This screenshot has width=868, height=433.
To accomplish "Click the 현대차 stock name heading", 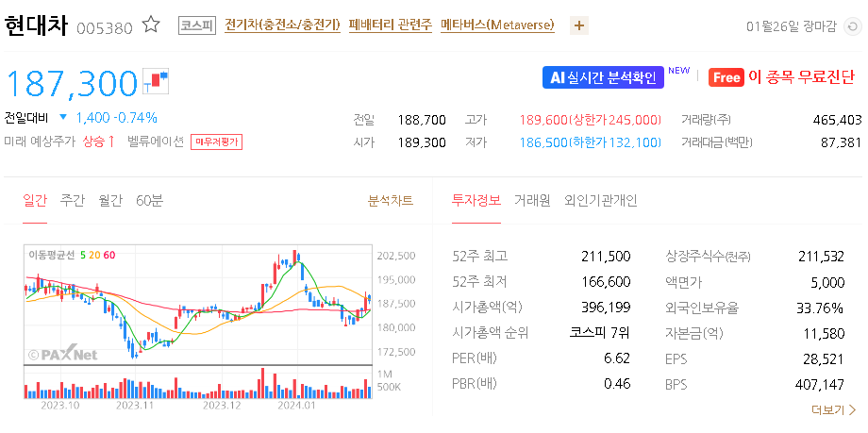I will click(x=36, y=26).
